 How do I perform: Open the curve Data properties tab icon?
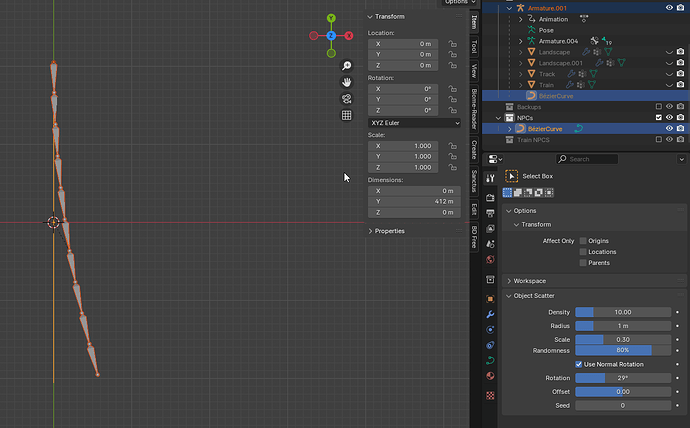pyautogui.click(x=490, y=361)
